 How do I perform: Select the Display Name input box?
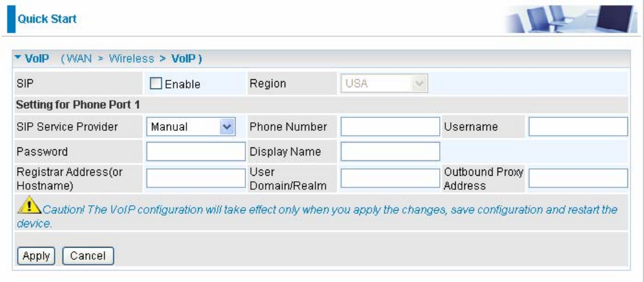point(390,152)
